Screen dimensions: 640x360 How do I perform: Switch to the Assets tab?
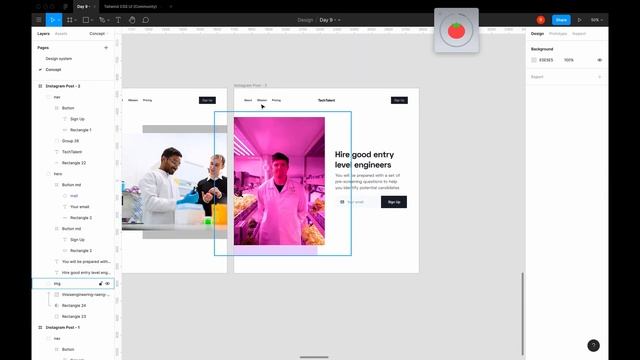[x=61, y=33]
